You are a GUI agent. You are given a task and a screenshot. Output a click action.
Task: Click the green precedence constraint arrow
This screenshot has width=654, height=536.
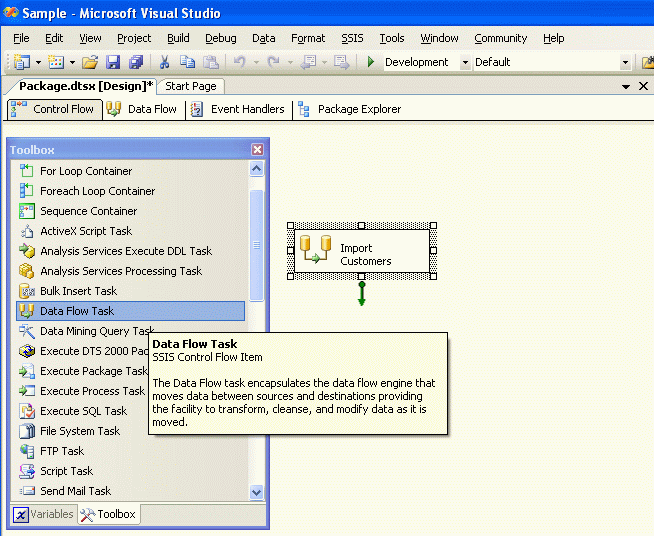362,293
